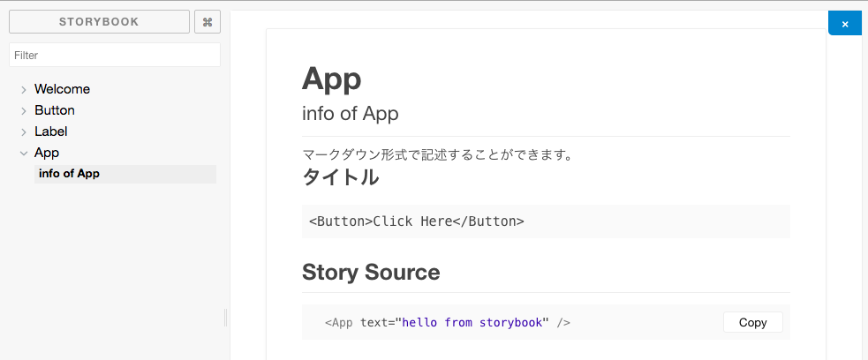Close the info panel with X
Viewport: 868px width, 360px height.
tap(845, 24)
